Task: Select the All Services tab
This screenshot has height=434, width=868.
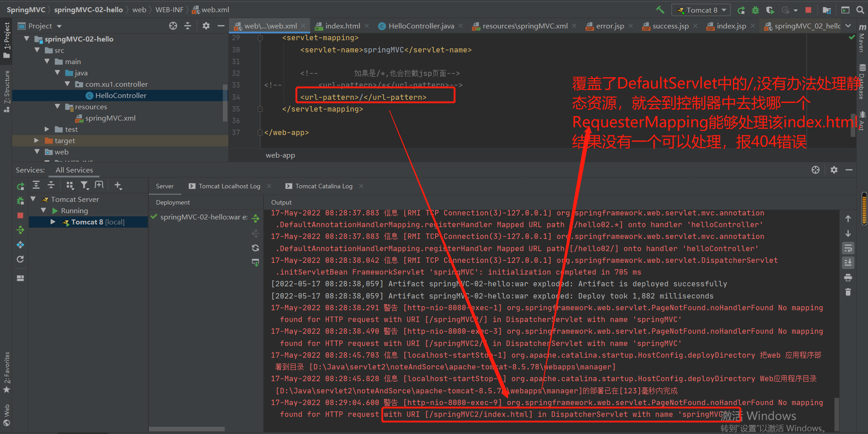Action: coord(74,170)
